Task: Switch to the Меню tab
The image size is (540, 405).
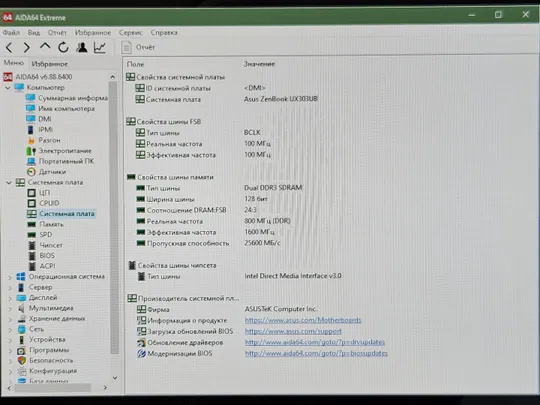Action: pyautogui.click(x=14, y=63)
